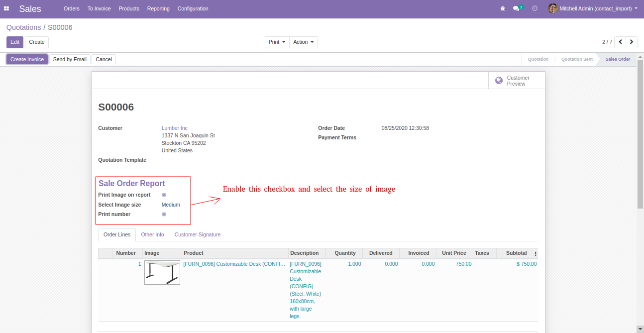Sort by Quantity column header
Screen dimensions: 644x333
click(344, 253)
